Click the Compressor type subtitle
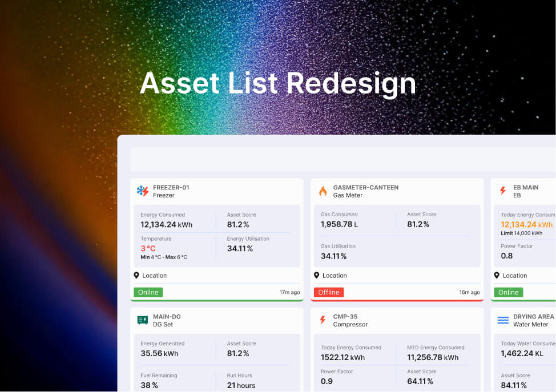The image size is (556, 392). 350,324
